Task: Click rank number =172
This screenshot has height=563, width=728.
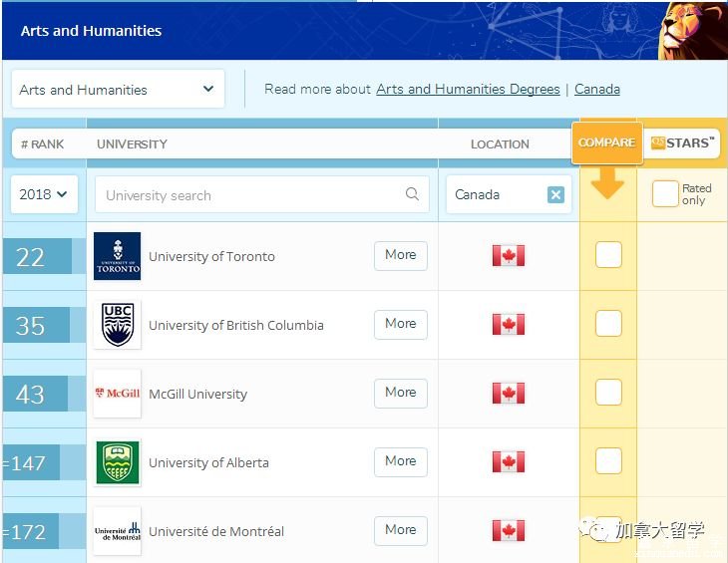Action: [24, 532]
